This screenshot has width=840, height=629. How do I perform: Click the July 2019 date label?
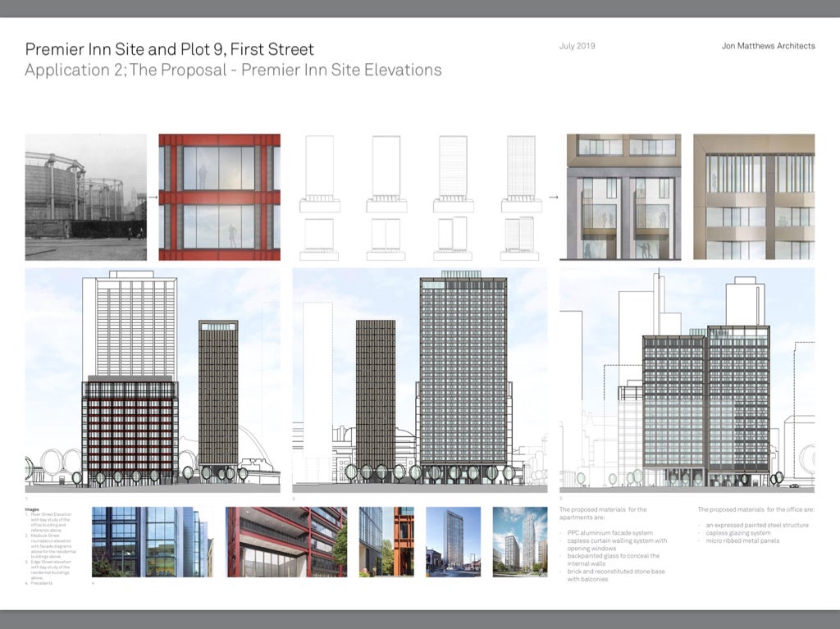(577, 47)
